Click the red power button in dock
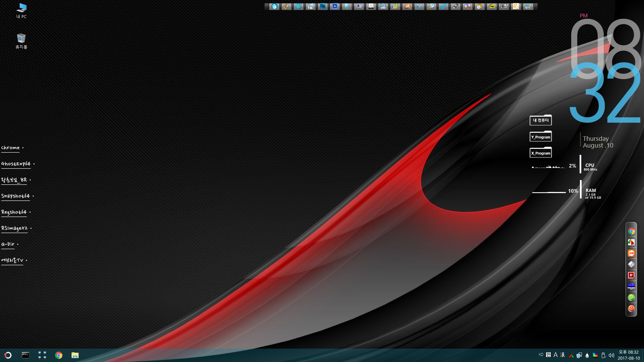Viewport: 644px width, 362px height. pyautogui.click(x=631, y=308)
